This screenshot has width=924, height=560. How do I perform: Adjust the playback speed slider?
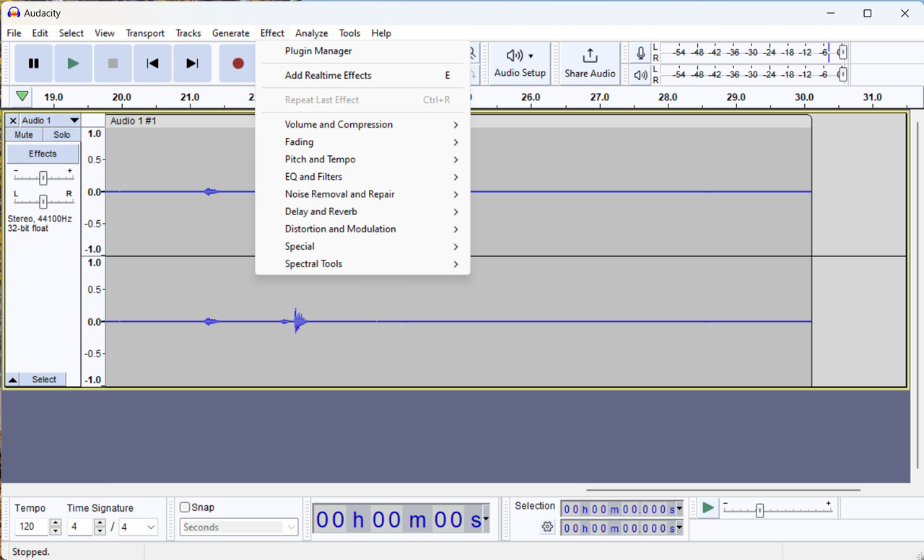click(760, 510)
